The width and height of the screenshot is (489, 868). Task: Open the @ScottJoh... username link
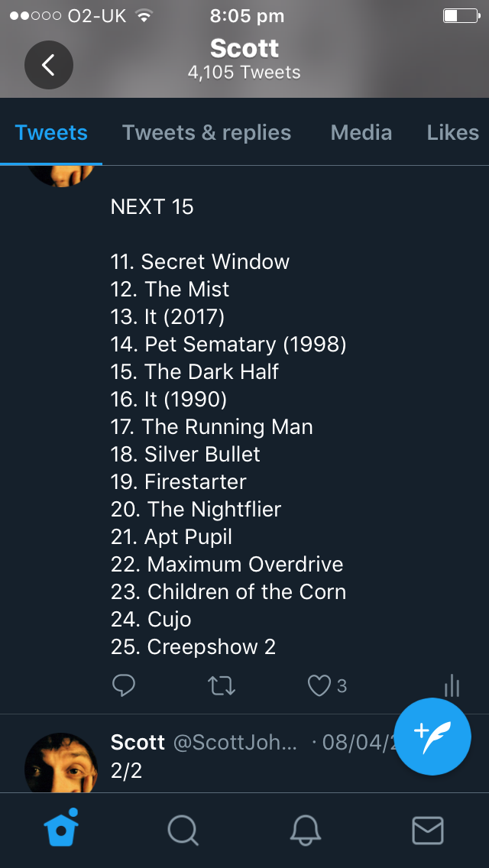[235, 743]
